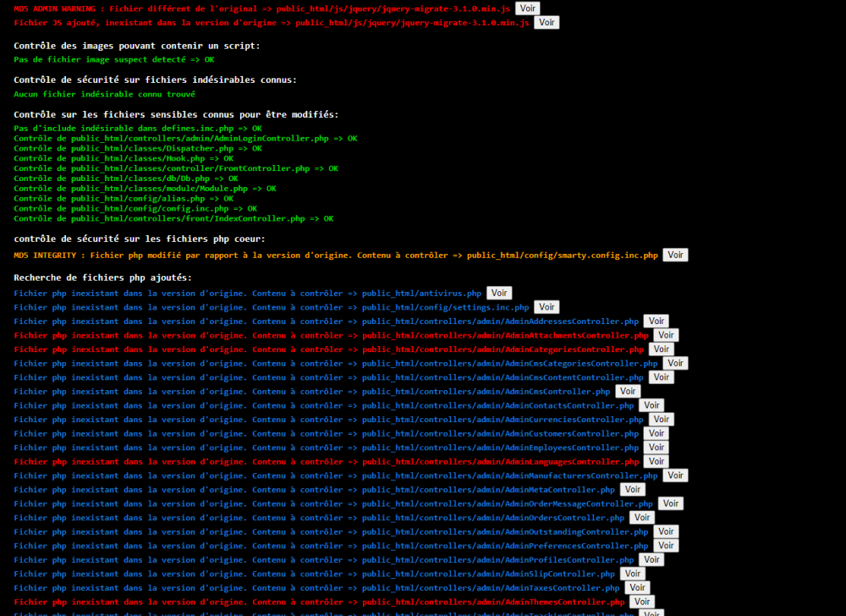Screen dimensions: 846x616
Task: Open Voir for AdminThemesController.php
Action: tap(641, 602)
